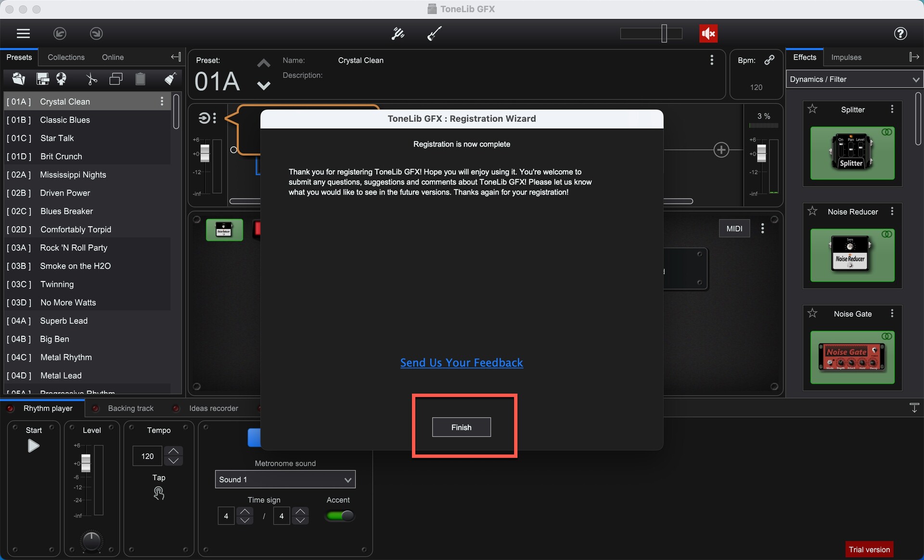Image resolution: width=924 pixels, height=560 pixels.
Task: Open pedalboard three-dot menu beside MIDI
Action: (762, 228)
